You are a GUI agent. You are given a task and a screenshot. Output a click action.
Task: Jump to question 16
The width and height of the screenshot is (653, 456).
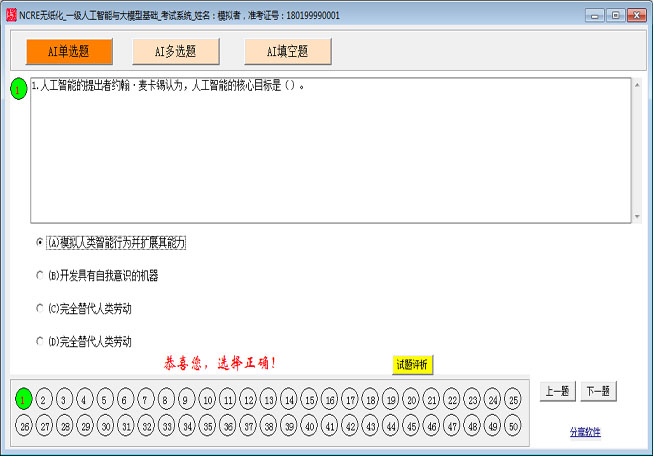click(x=329, y=399)
